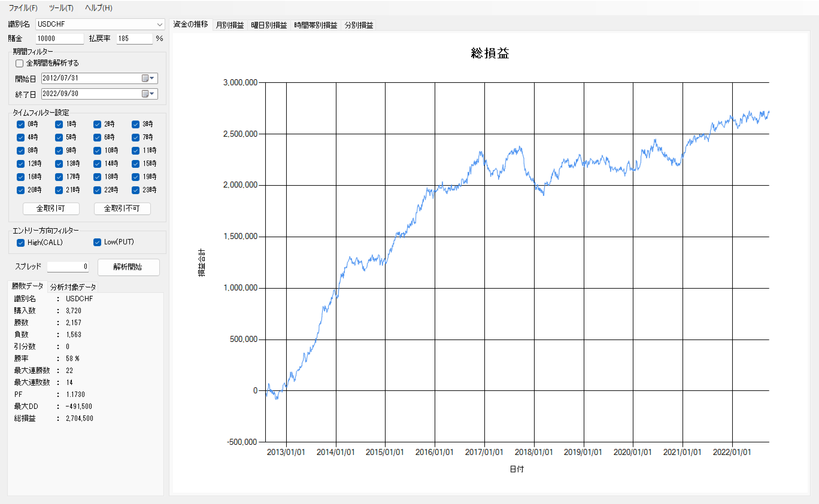Screen dimensions: 819x504
Task: Click the 賭金 amount input field
Action: point(59,39)
